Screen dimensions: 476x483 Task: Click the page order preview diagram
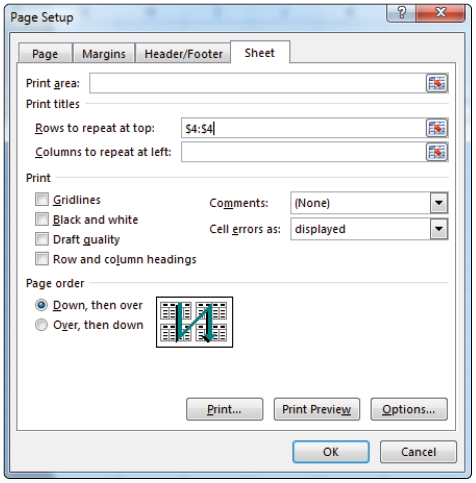click(194, 322)
